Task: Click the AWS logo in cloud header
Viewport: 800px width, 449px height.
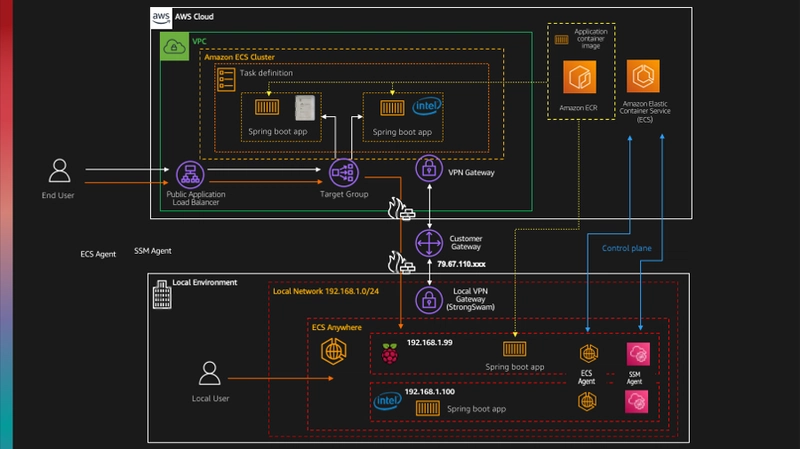Action: [x=161, y=17]
